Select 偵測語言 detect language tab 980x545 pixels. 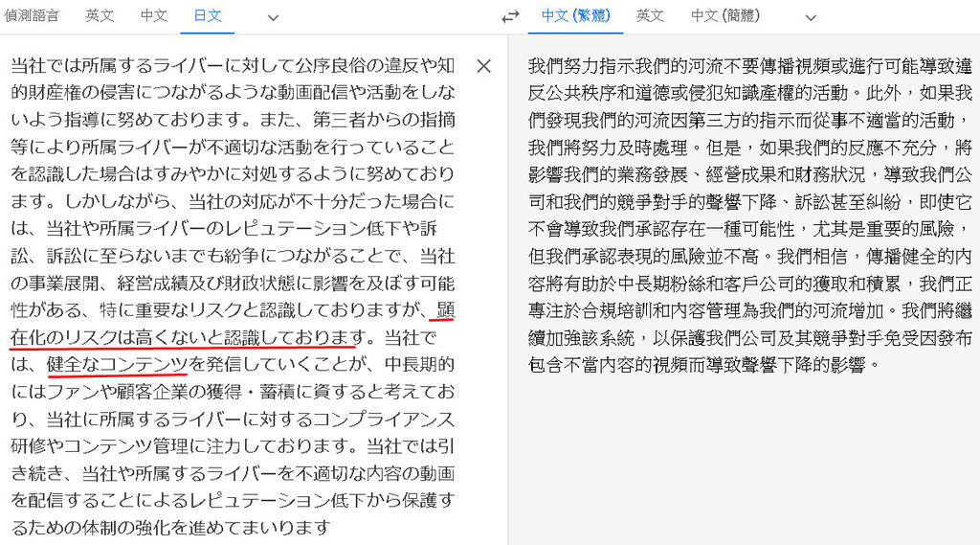click(x=32, y=15)
